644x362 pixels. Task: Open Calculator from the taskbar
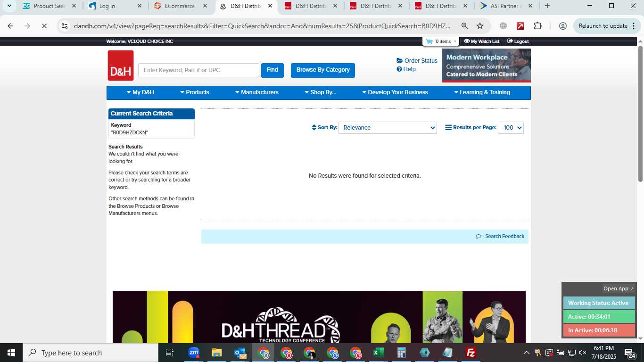[402, 353]
